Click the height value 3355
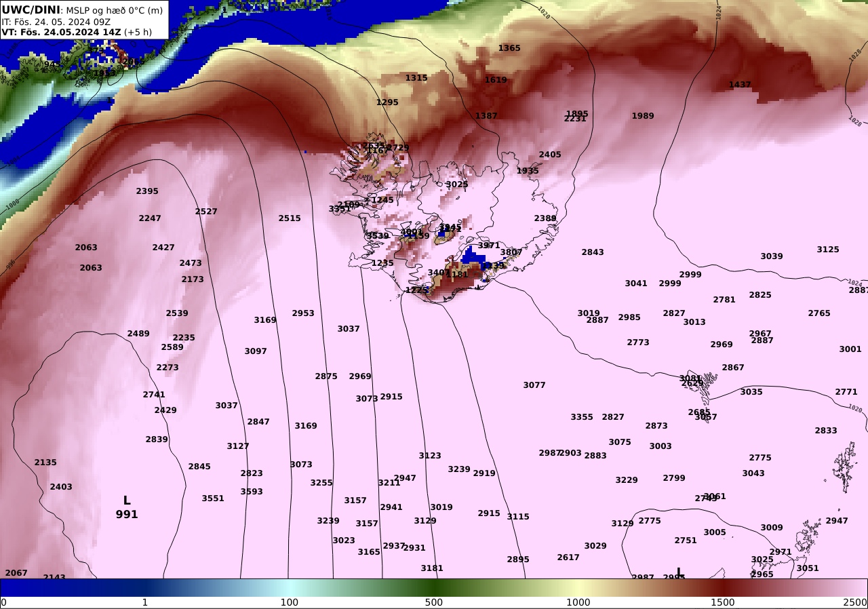Viewport: 868px width, 609px height. pos(582,417)
